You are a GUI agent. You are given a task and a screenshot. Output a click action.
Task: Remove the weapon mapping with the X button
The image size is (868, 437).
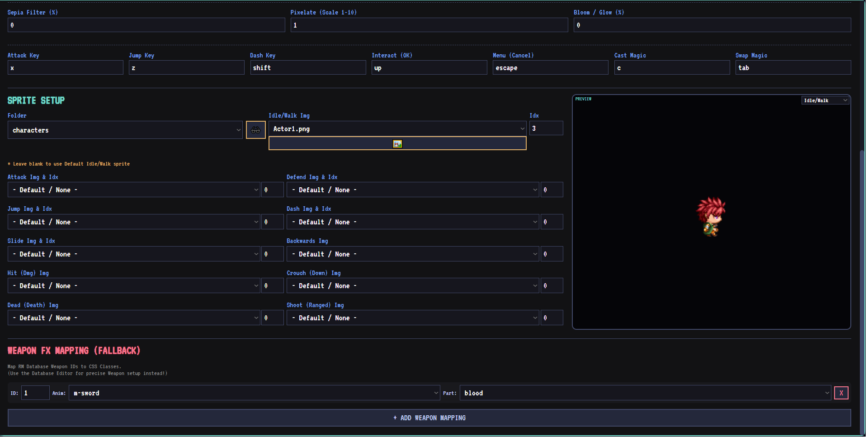pos(841,393)
